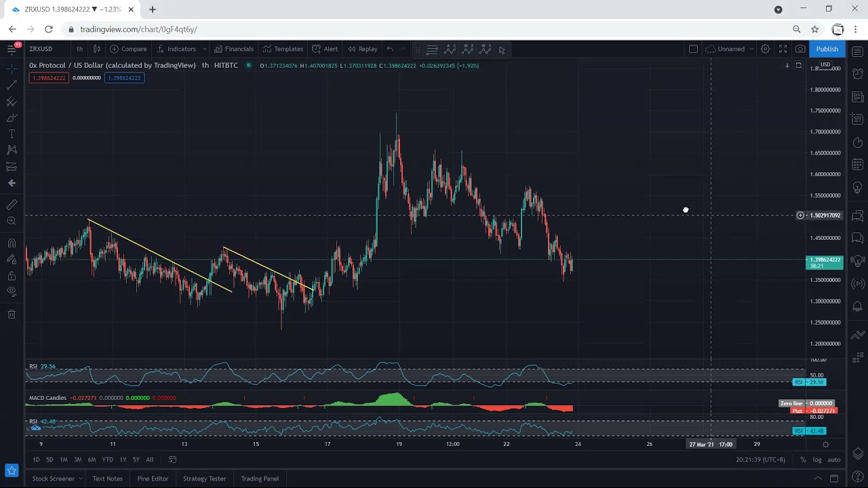Select the brush drawing tool

coord(12,118)
